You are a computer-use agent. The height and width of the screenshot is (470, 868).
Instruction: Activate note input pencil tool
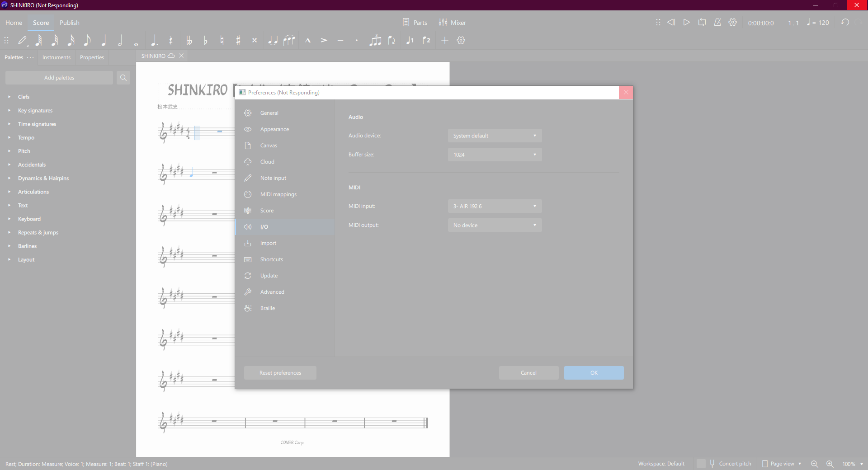click(22, 40)
